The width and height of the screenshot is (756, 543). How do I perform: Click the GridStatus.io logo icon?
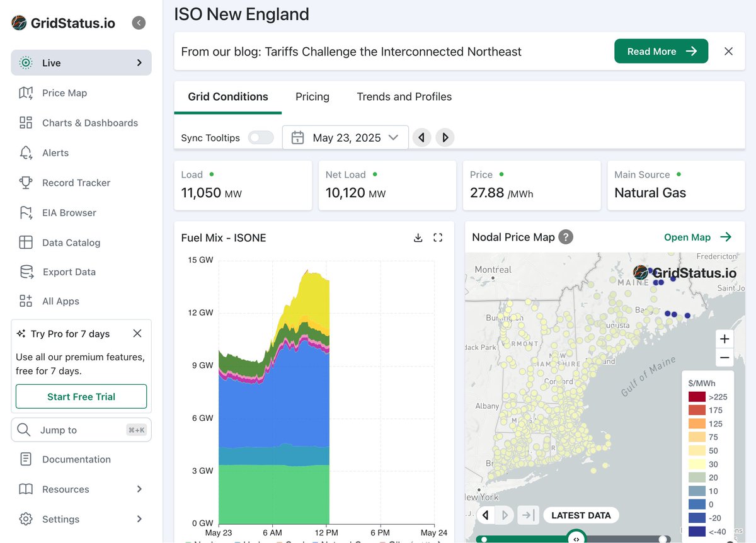coord(20,23)
